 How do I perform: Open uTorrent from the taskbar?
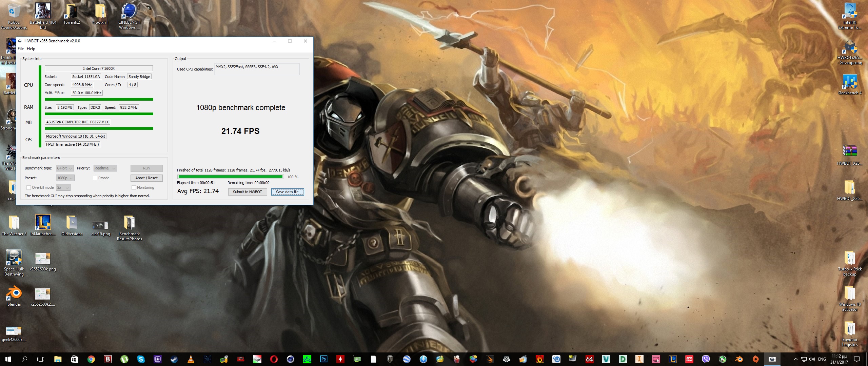tap(124, 359)
